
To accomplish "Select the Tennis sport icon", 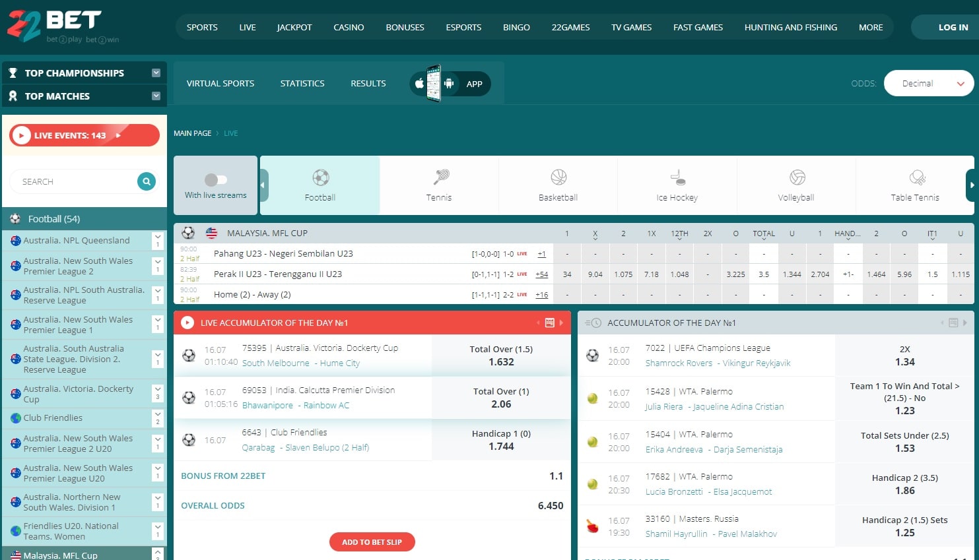I will point(441,177).
